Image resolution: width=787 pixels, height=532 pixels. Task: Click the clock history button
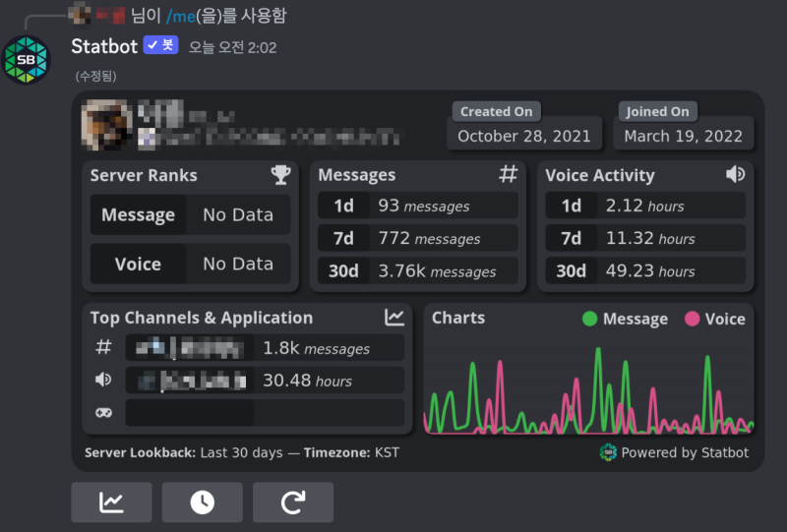[203, 502]
